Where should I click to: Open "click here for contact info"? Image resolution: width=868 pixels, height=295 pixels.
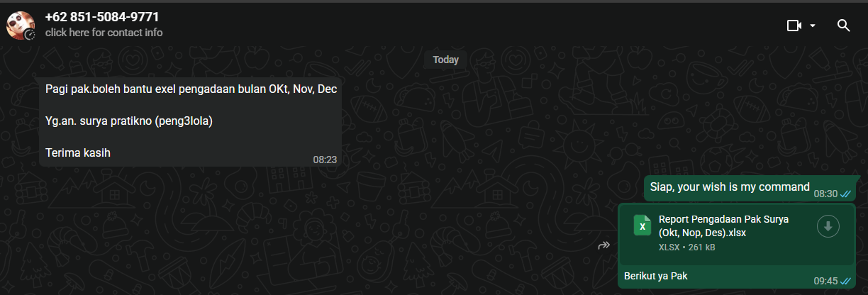pyautogui.click(x=104, y=33)
